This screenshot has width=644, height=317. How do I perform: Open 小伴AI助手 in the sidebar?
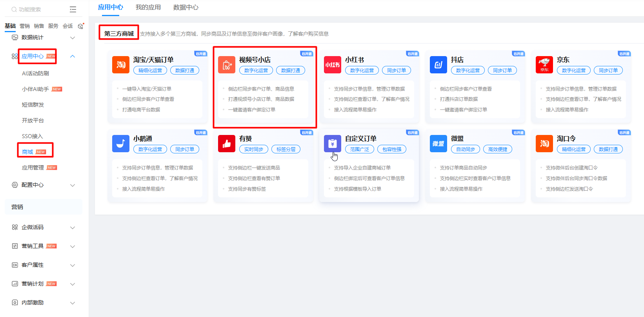click(x=35, y=89)
